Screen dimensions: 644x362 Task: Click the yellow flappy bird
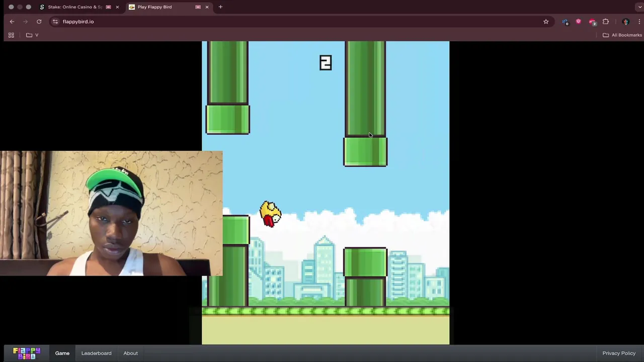pos(271,214)
